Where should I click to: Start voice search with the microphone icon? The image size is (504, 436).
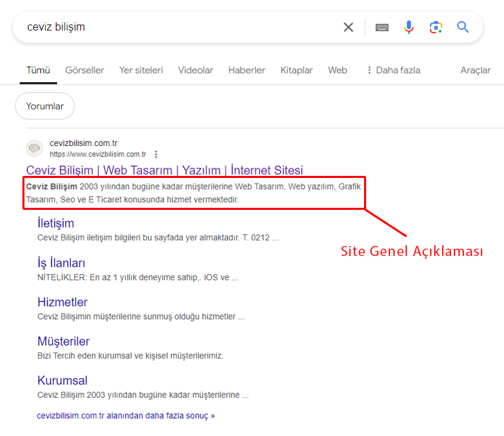click(409, 27)
